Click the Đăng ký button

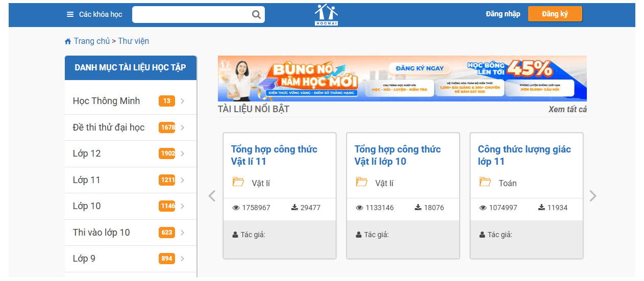click(x=555, y=14)
